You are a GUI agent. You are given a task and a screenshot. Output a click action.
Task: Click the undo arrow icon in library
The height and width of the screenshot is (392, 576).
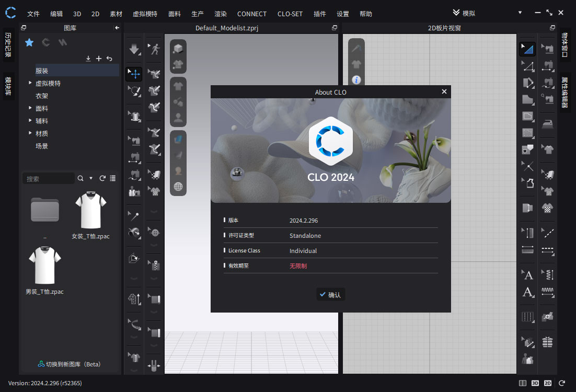pos(109,59)
